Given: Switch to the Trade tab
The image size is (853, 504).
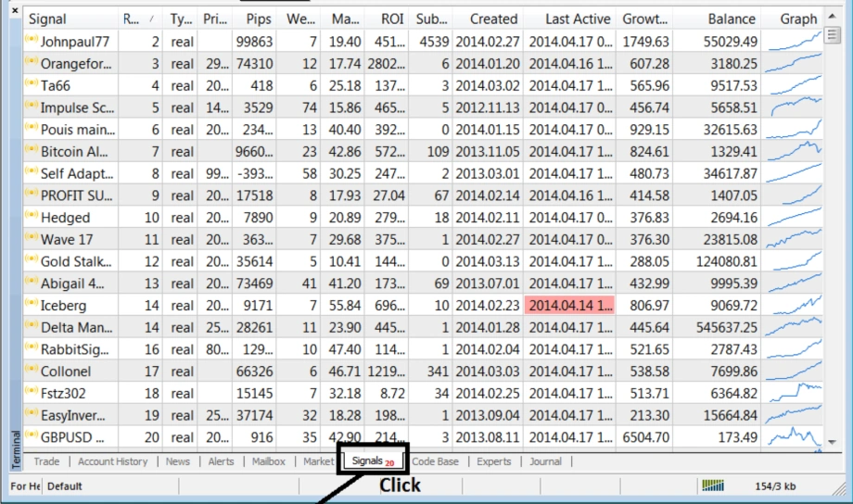Looking at the screenshot, I should 46,461.
